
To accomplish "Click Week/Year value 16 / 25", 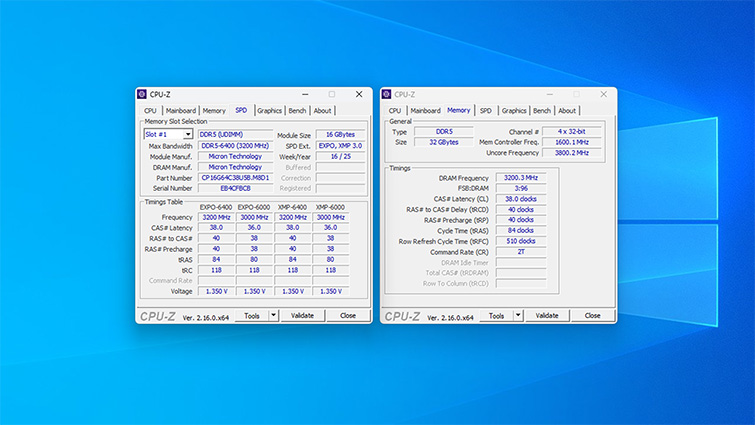I will click(x=340, y=156).
